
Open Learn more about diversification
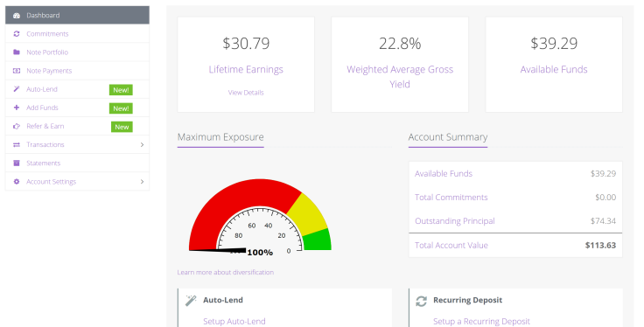click(x=226, y=272)
